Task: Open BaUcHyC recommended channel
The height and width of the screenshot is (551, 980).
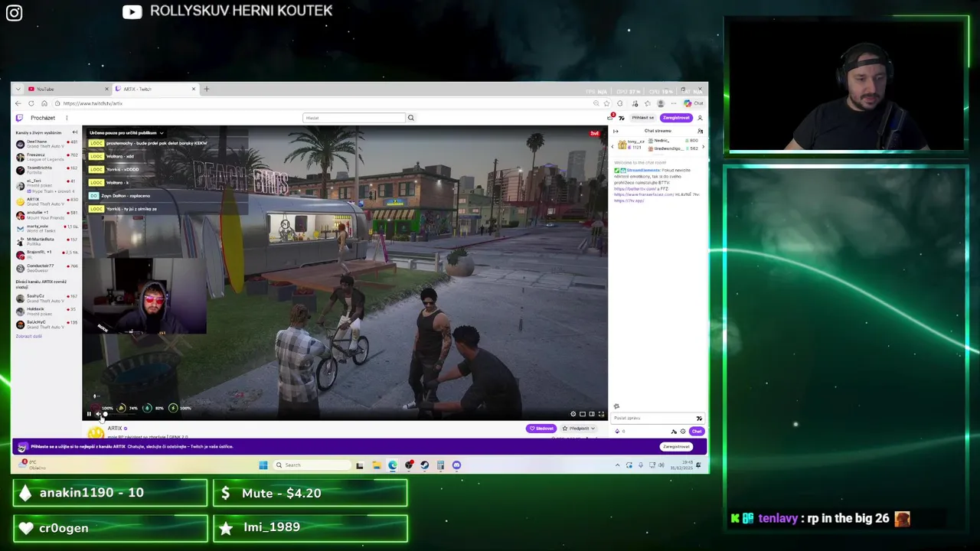Action: (46, 324)
